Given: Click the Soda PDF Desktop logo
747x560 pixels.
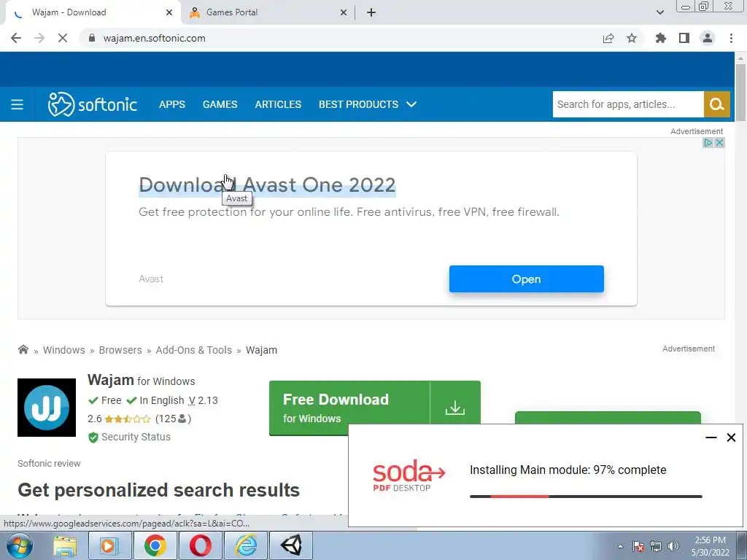Looking at the screenshot, I should pyautogui.click(x=409, y=475).
